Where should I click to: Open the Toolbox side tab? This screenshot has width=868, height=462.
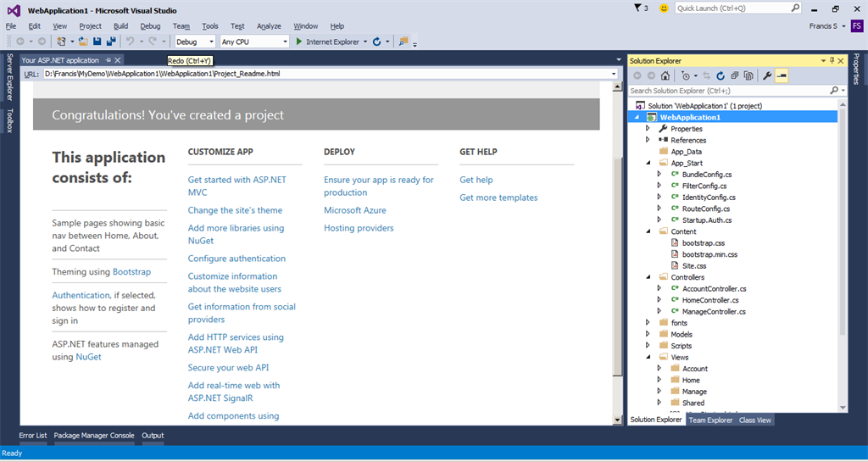(9, 120)
